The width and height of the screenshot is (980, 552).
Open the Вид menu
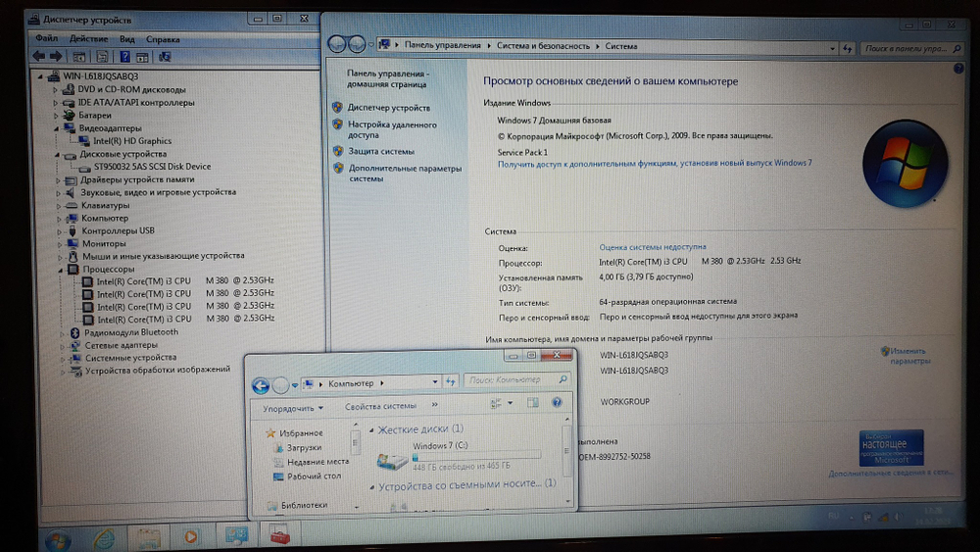(x=126, y=39)
